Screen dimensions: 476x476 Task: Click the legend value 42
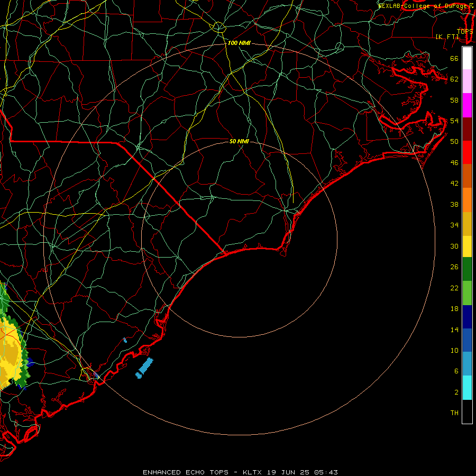pyautogui.click(x=454, y=183)
